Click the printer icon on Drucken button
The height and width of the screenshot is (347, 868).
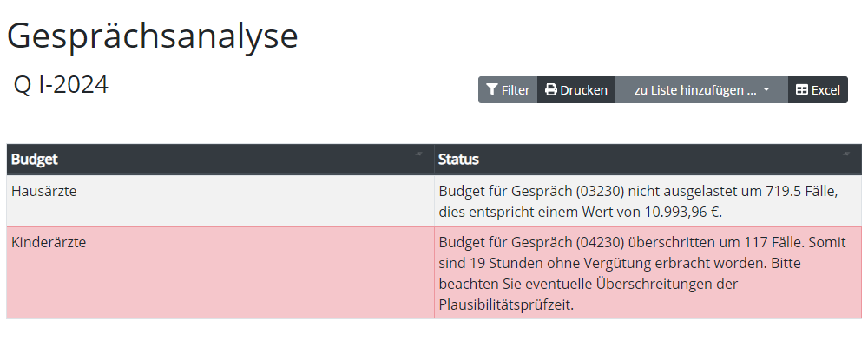pos(550,90)
